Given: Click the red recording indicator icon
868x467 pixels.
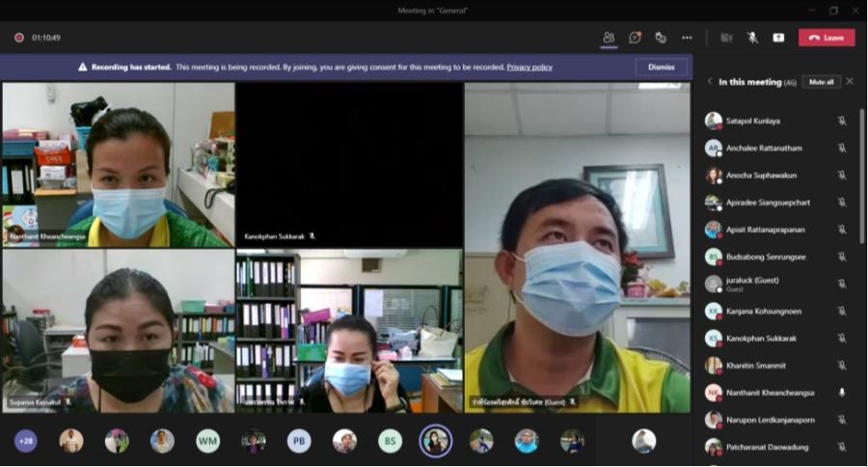Looking at the screenshot, I should pyautogui.click(x=18, y=38).
